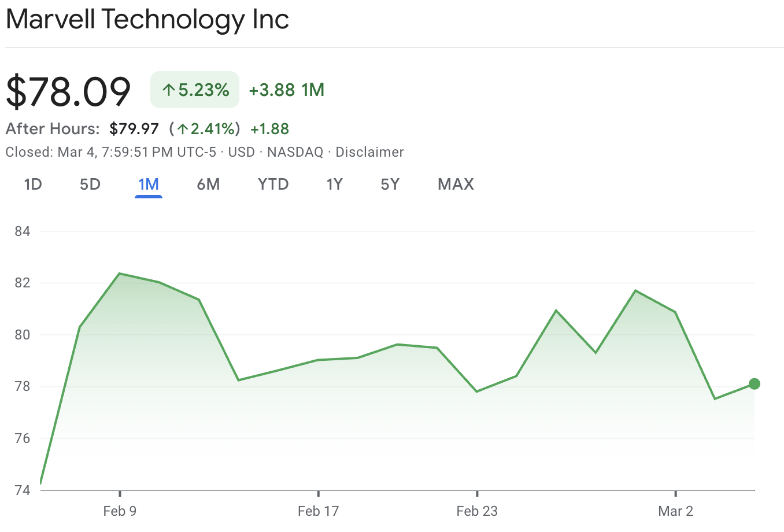Image resolution: width=784 pixels, height=532 pixels.
Task: Click the green 5.23% change badge
Action: coord(195,90)
